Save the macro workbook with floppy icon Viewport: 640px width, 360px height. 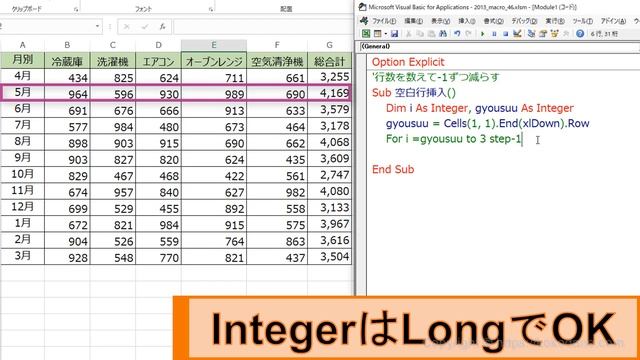click(x=394, y=33)
